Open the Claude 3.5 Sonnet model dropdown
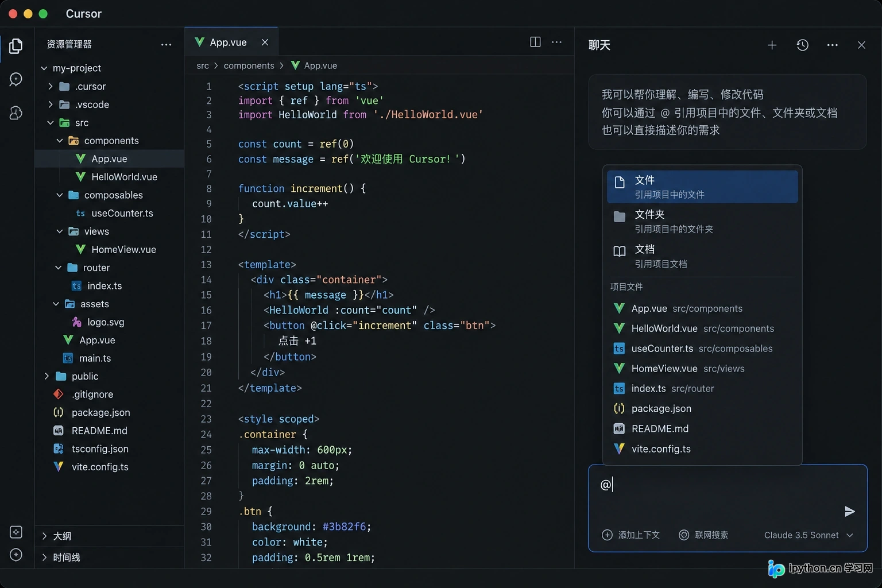Image resolution: width=882 pixels, height=588 pixels. point(808,535)
